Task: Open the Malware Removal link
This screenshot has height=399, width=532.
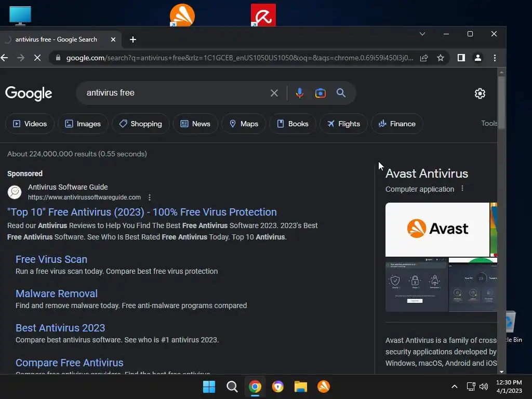Action: tap(57, 294)
